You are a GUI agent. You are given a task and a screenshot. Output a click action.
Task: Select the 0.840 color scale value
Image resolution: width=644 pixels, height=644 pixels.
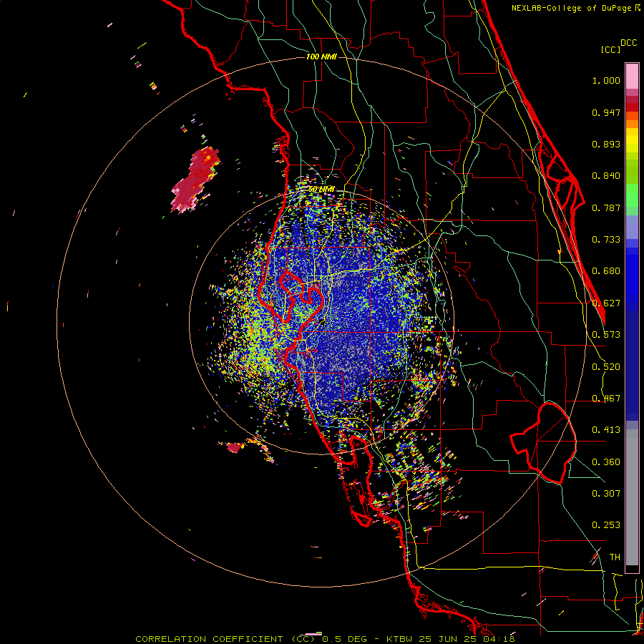click(x=606, y=176)
